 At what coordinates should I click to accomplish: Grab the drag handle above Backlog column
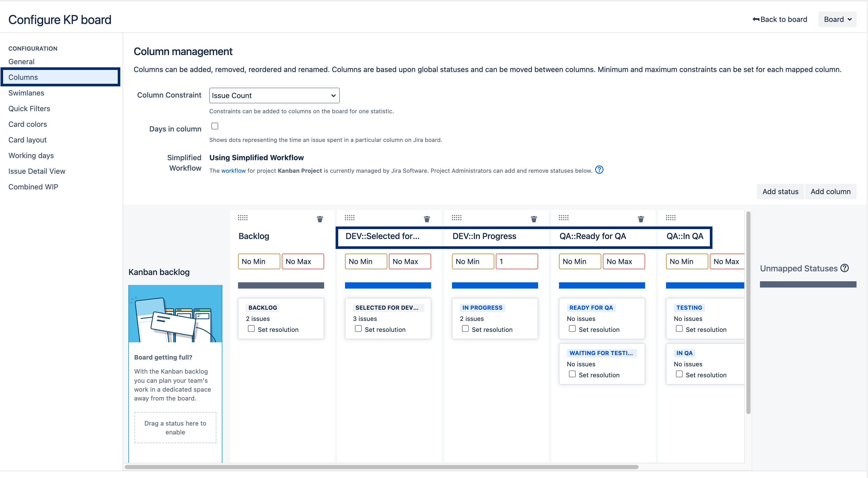(x=243, y=218)
